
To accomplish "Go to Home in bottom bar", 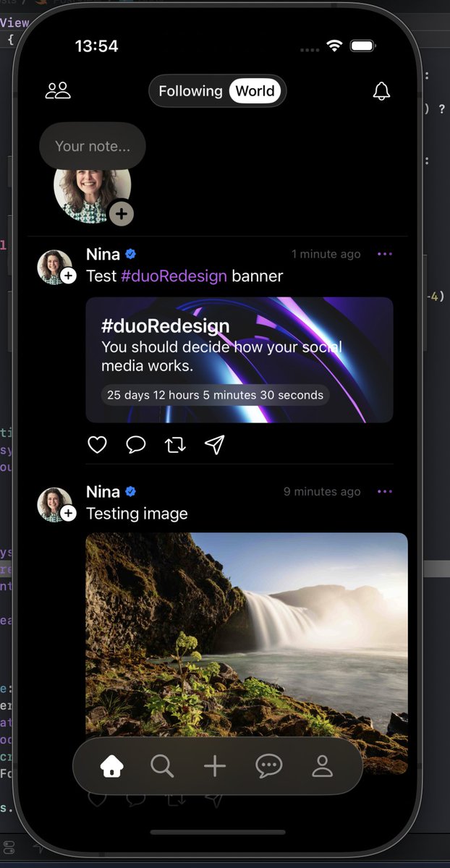I will click(x=111, y=766).
